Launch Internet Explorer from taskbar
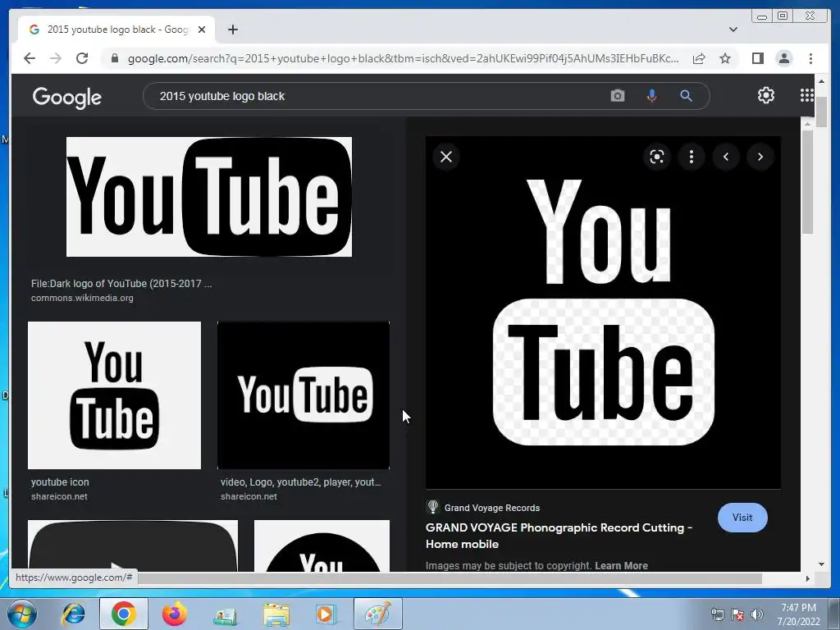This screenshot has width=840, height=630. coord(73,614)
